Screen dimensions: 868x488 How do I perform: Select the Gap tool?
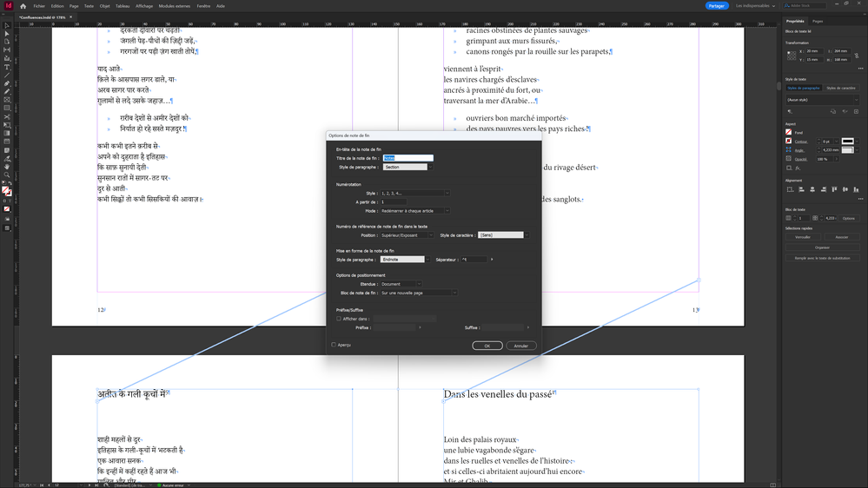coord(7,50)
